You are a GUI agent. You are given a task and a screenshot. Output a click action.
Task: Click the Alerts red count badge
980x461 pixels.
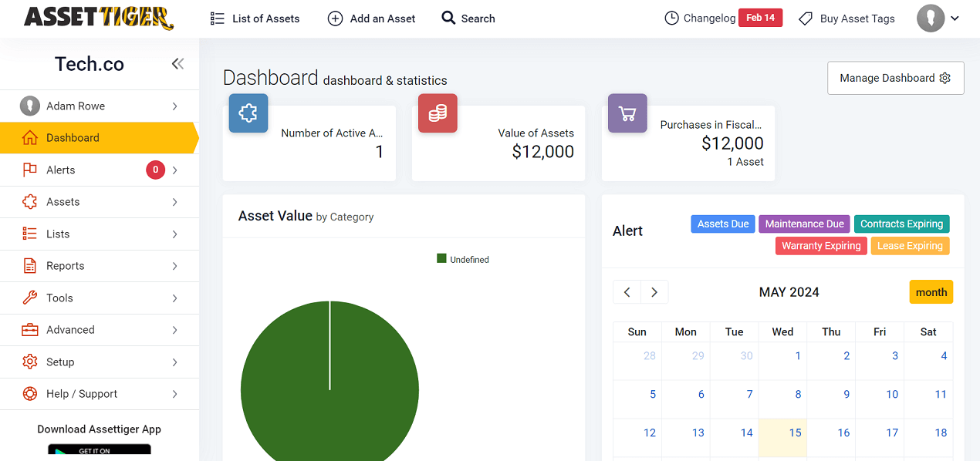(x=155, y=170)
